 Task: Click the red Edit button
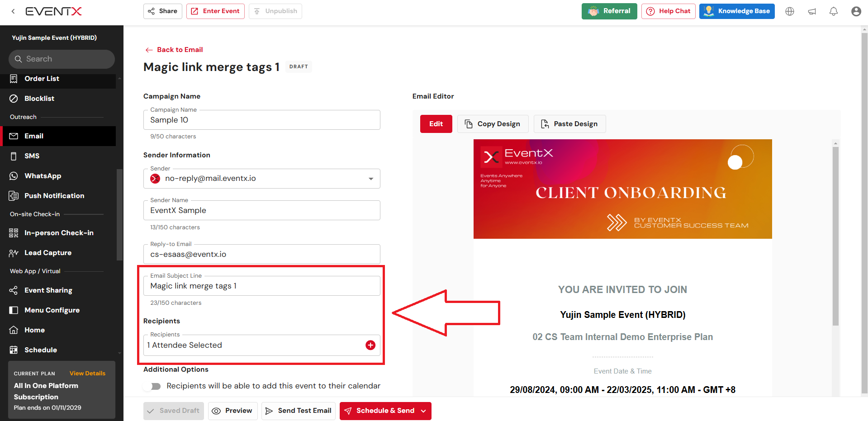436,124
